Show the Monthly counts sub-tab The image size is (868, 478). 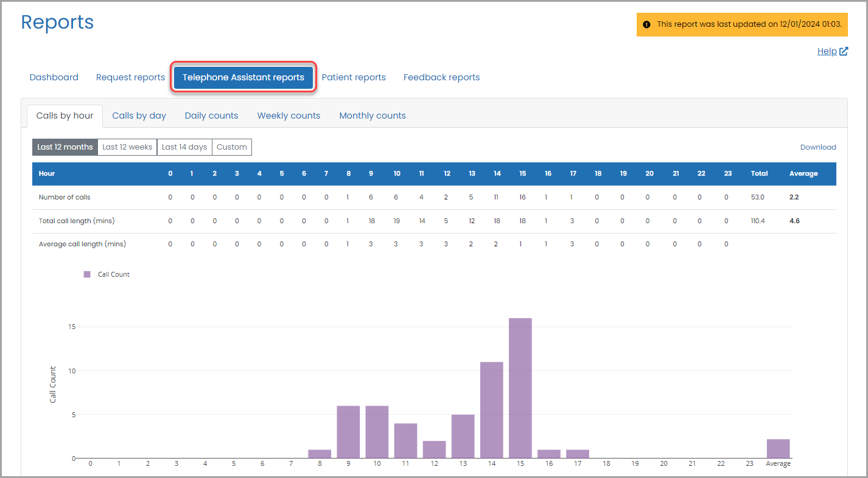point(372,116)
